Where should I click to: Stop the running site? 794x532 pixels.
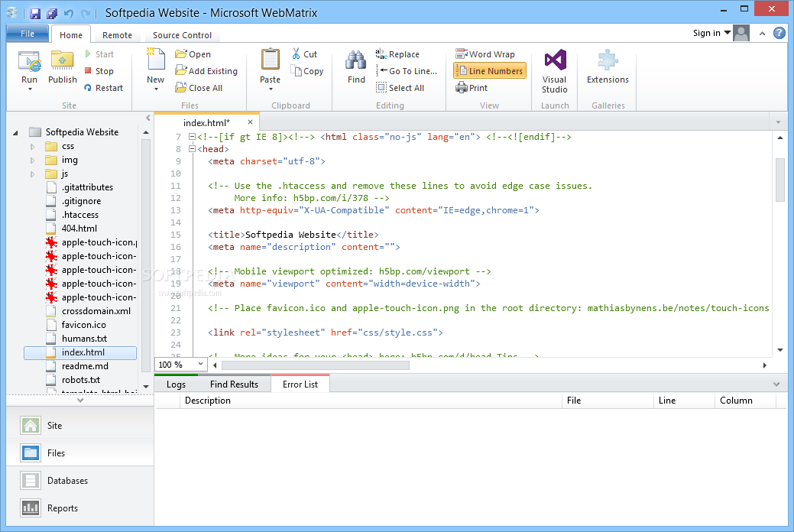pos(99,71)
